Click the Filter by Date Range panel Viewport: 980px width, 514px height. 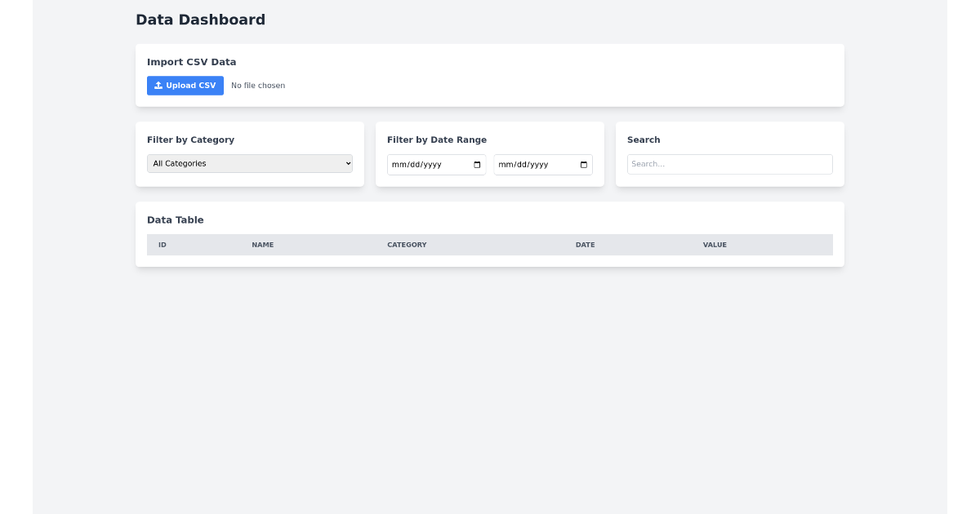click(x=490, y=153)
